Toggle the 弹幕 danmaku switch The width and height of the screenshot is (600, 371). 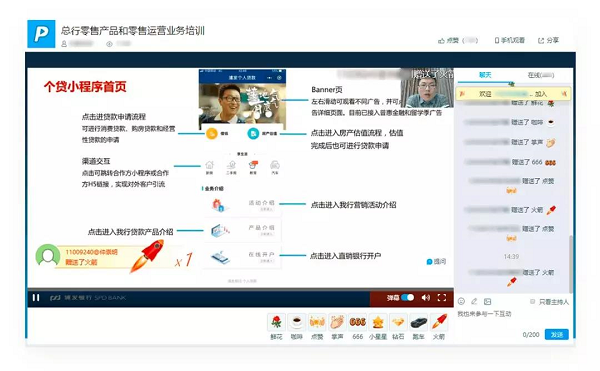[407, 298]
